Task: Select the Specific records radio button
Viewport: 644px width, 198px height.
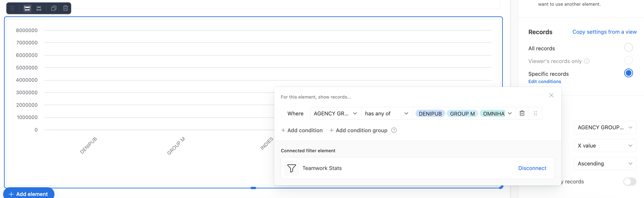Action: [628, 73]
